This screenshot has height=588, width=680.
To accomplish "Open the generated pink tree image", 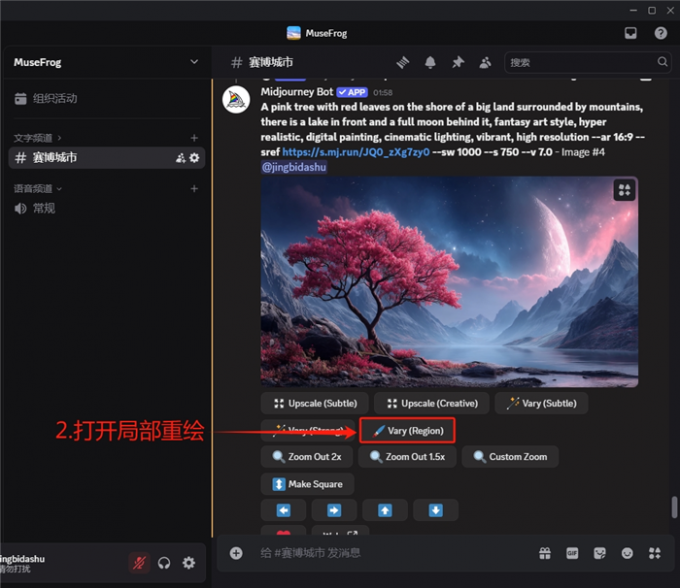I will click(x=449, y=282).
